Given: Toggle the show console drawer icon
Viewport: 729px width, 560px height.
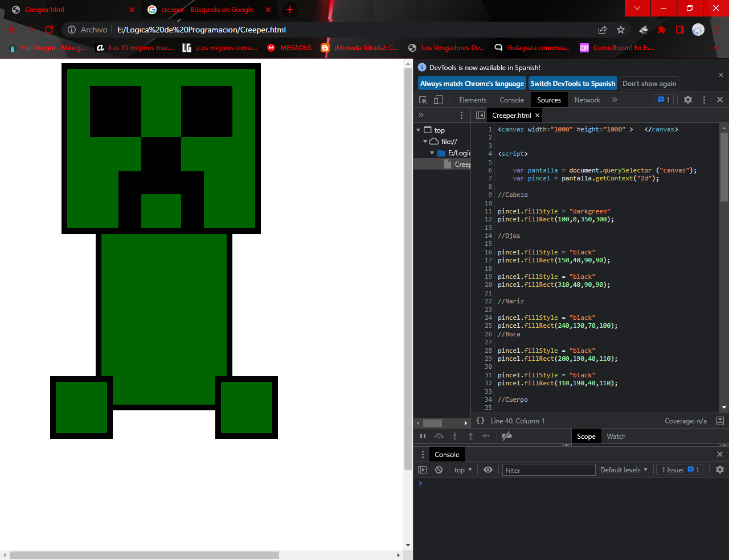Looking at the screenshot, I should point(720,421).
